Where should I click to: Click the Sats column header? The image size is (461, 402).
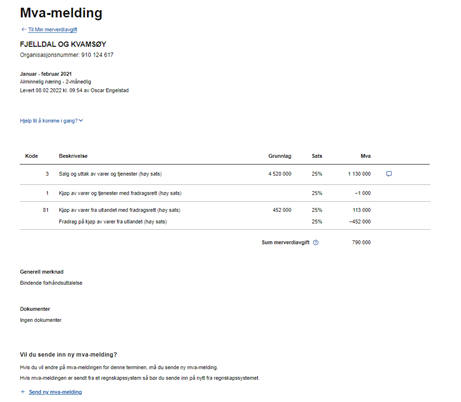[x=317, y=156]
